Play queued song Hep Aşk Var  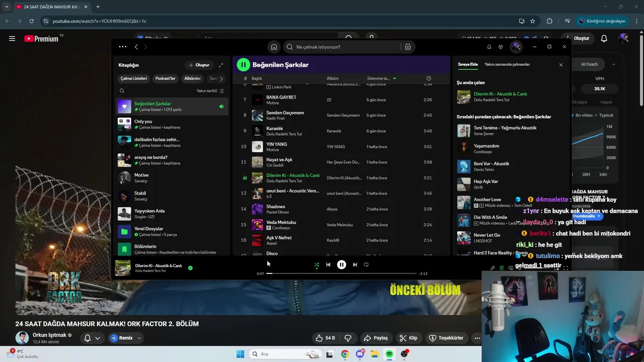pyautogui.click(x=510, y=184)
